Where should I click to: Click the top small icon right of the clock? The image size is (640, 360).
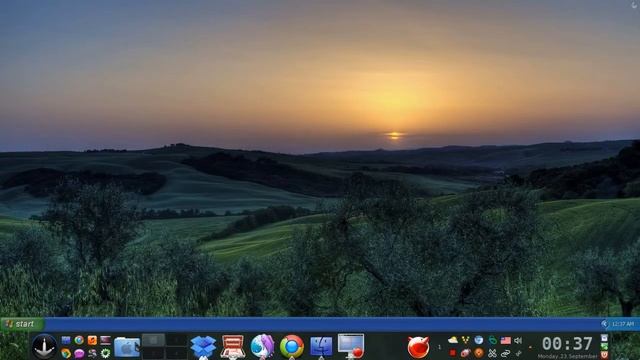click(604, 338)
